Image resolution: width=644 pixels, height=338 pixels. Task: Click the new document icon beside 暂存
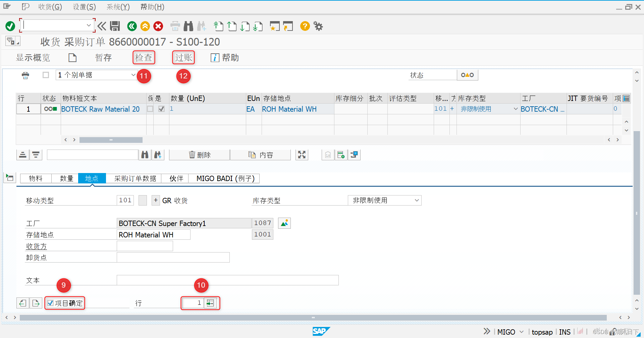tap(72, 58)
